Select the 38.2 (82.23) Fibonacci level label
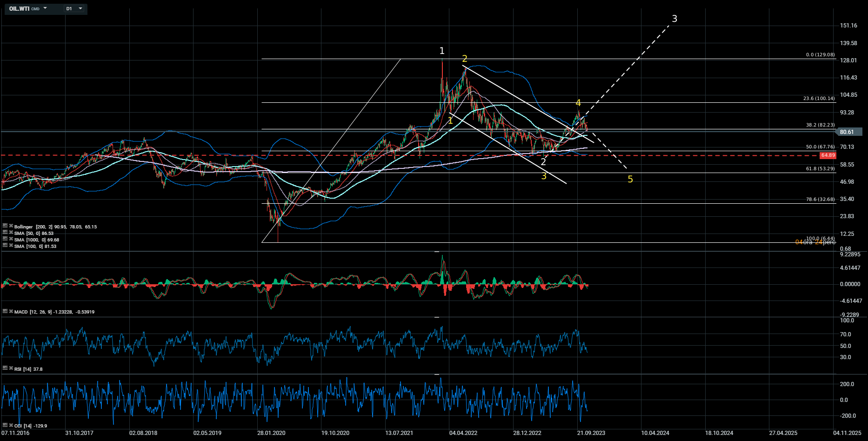 coord(821,125)
